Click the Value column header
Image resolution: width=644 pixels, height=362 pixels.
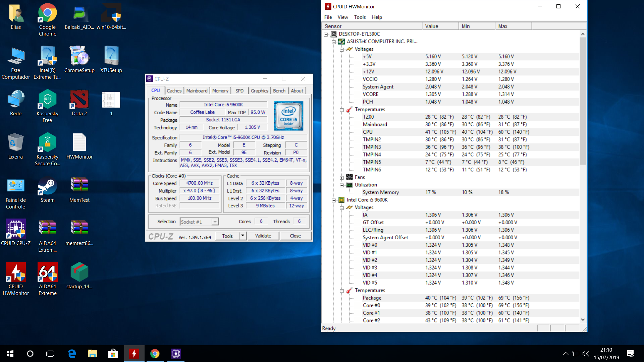tap(440, 26)
